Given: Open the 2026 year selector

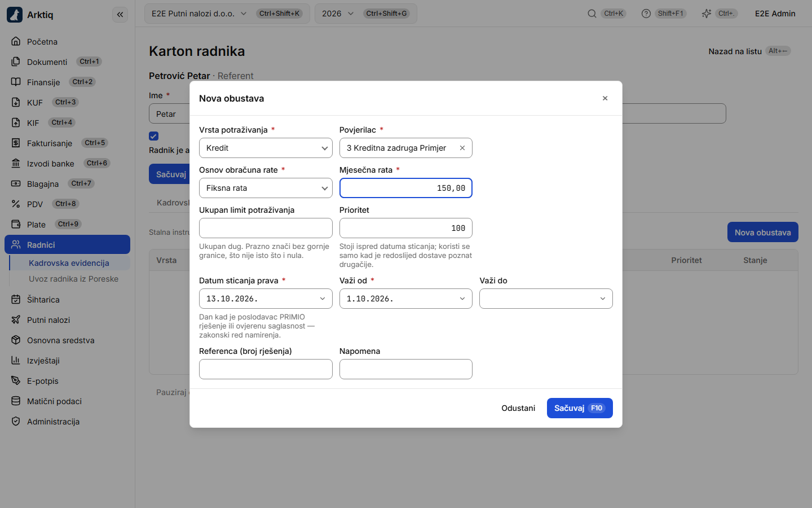Looking at the screenshot, I should point(366,14).
